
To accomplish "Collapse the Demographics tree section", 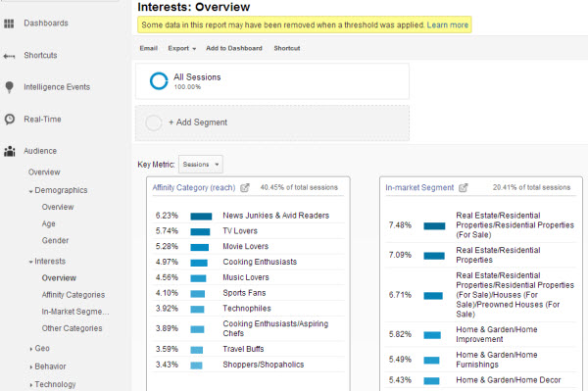I will pyautogui.click(x=58, y=190).
